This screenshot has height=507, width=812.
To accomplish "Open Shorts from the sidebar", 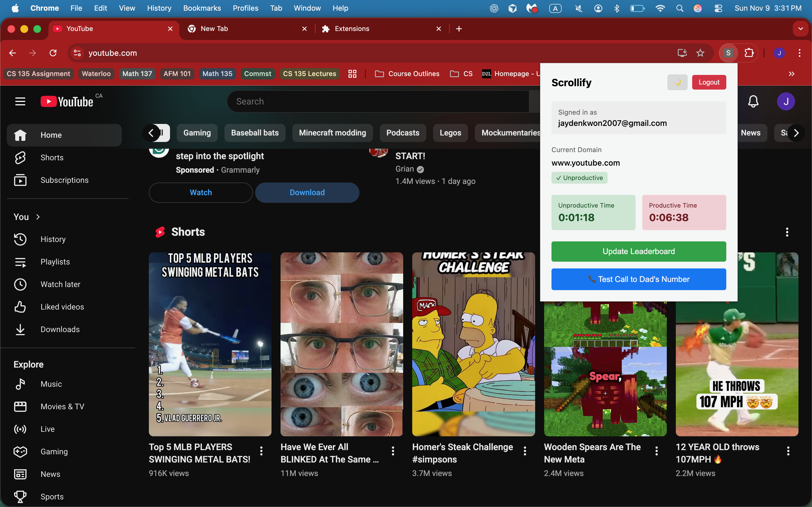I will point(52,158).
